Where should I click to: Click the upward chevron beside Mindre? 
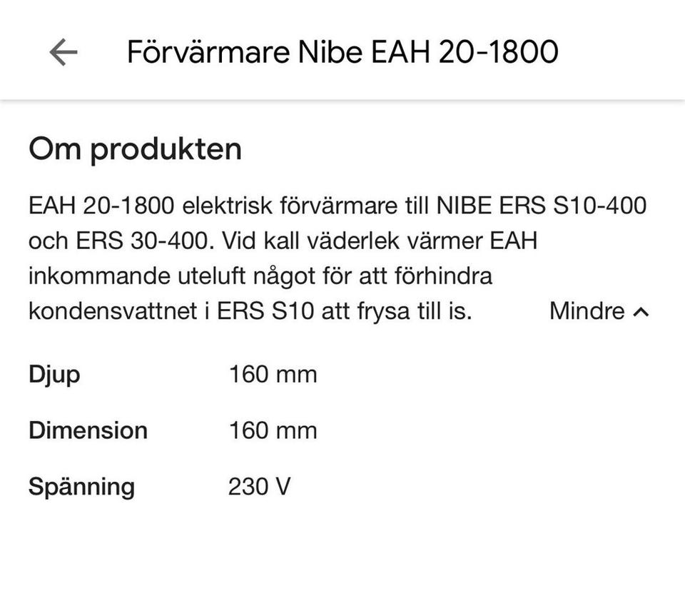(641, 312)
